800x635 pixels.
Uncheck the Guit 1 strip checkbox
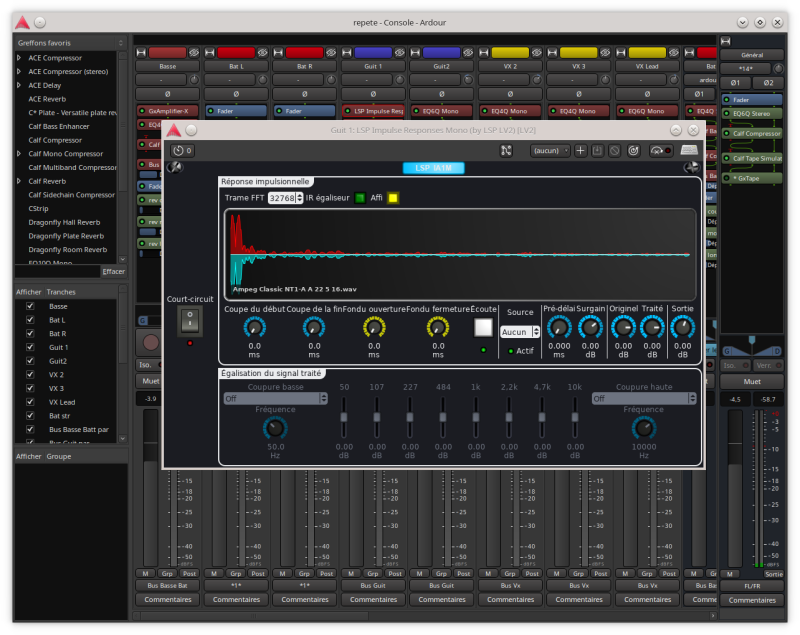[31, 347]
